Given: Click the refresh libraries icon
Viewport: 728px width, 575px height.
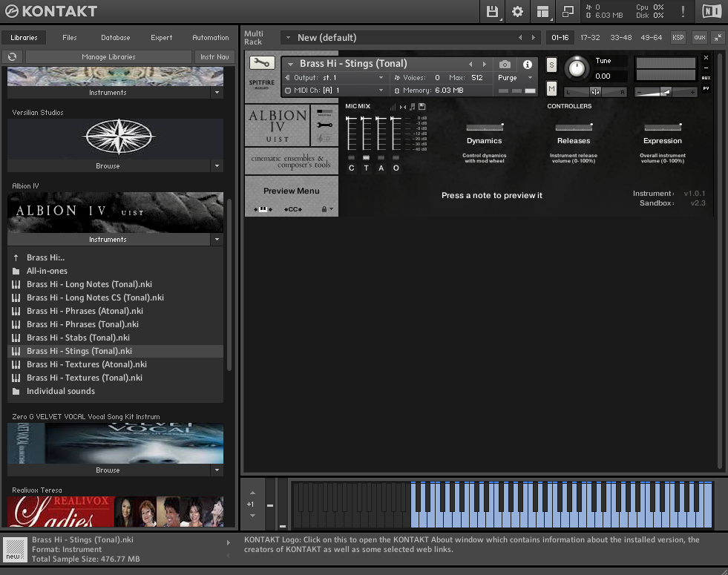Looking at the screenshot, I should [12, 56].
